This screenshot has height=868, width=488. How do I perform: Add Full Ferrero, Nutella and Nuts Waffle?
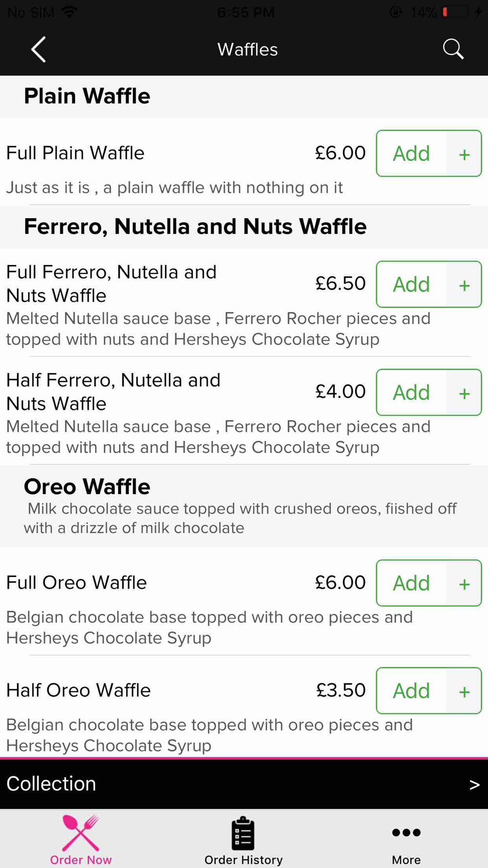pos(411,284)
